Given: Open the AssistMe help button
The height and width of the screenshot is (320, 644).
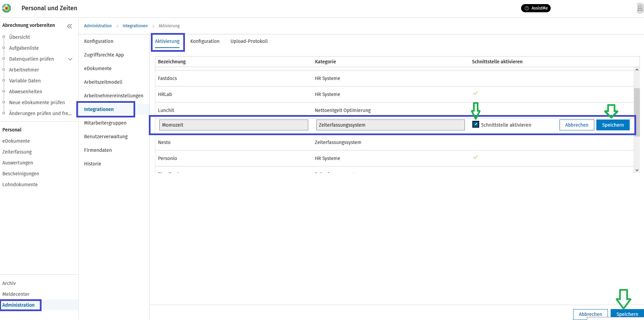Looking at the screenshot, I should 536,8.
